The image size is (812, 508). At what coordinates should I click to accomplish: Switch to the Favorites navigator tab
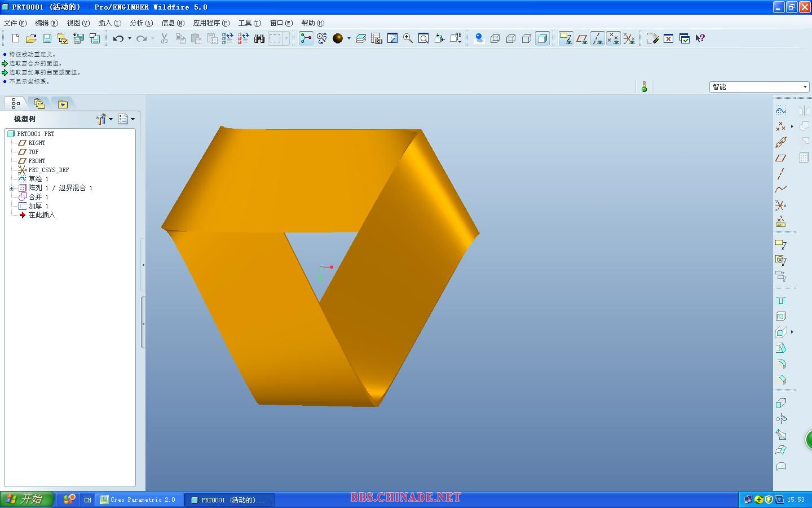tap(63, 103)
